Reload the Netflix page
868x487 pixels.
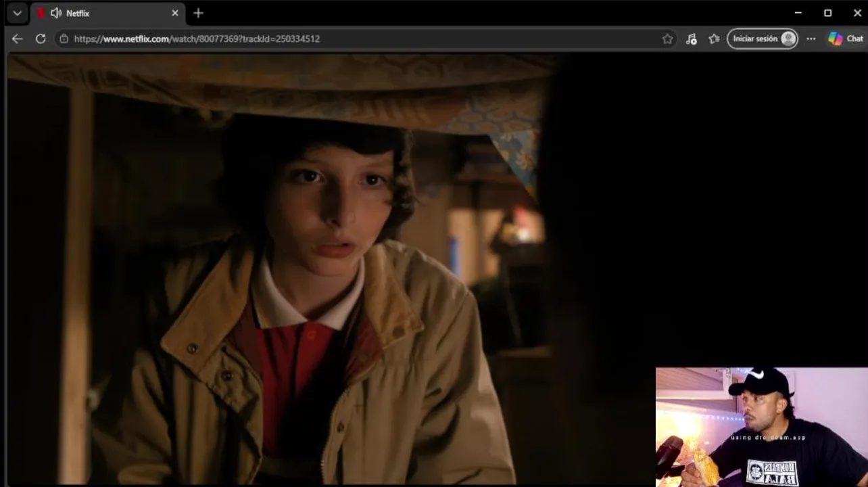click(x=41, y=39)
